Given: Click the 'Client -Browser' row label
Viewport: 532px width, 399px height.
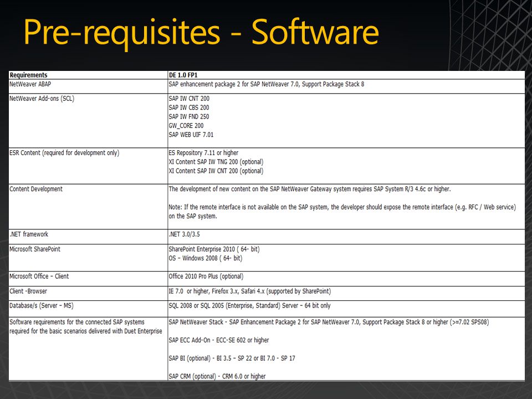Looking at the screenshot, I should click(x=28, y=291).
